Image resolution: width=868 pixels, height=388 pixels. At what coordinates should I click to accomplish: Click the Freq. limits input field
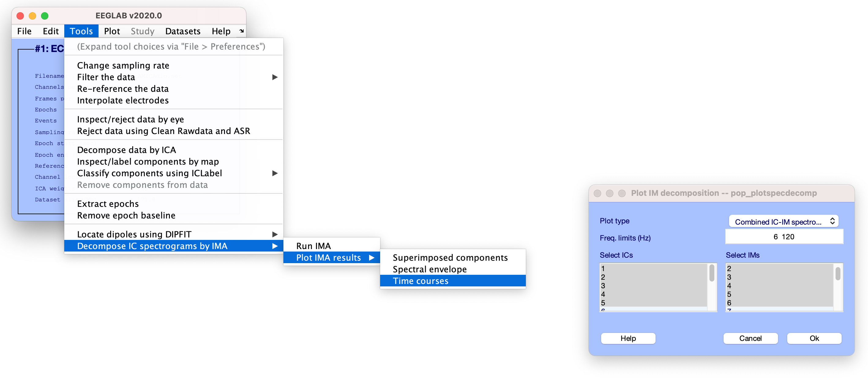(x=784, y=237)
